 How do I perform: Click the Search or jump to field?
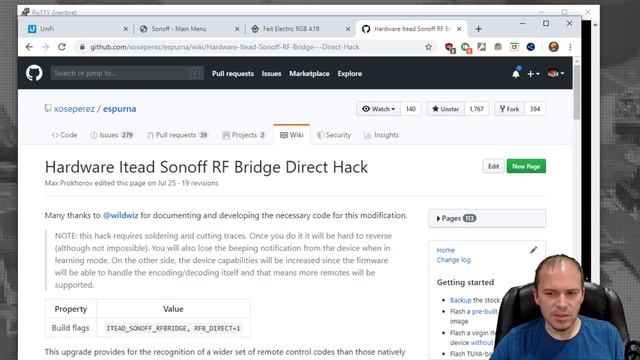pyautogui.click(x=127, y=73)
